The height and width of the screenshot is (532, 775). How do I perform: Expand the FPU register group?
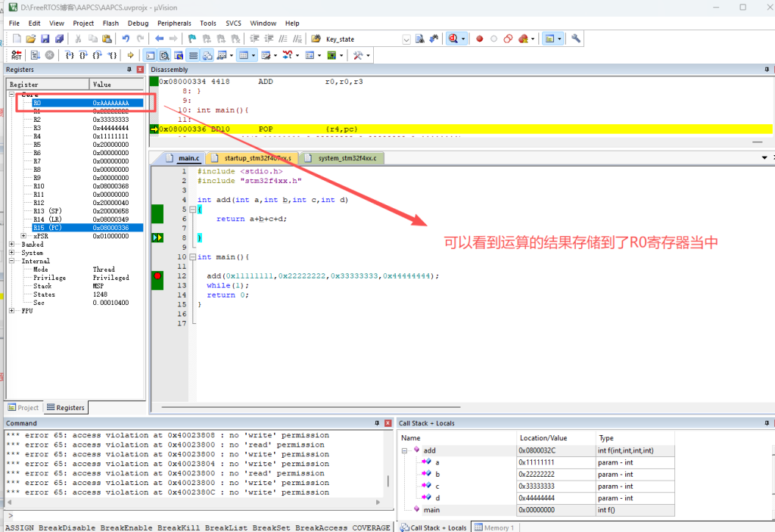[11, 311]
